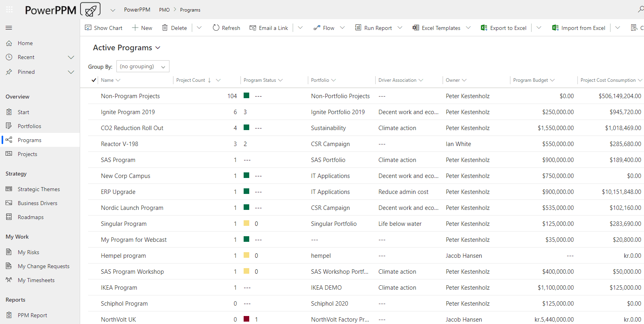Click the Sustainability portfolio cell
This screenshot has width=644, height=324.
point(328,128)
